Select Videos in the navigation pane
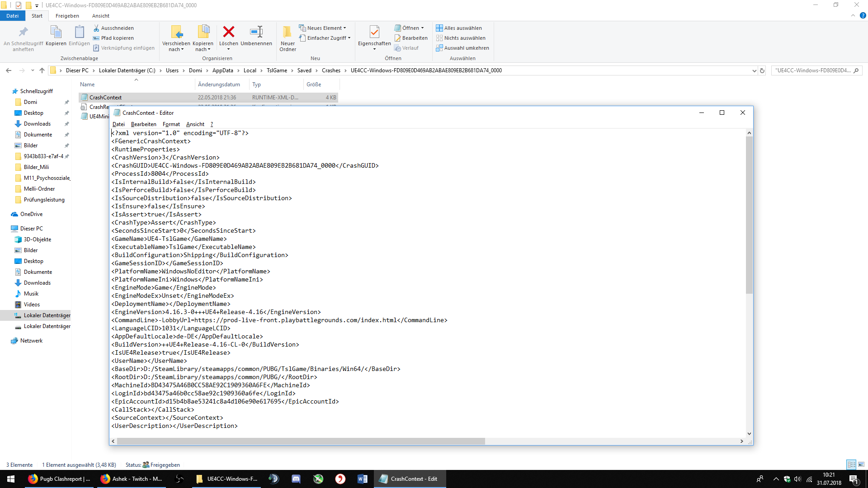 point(32,305)
